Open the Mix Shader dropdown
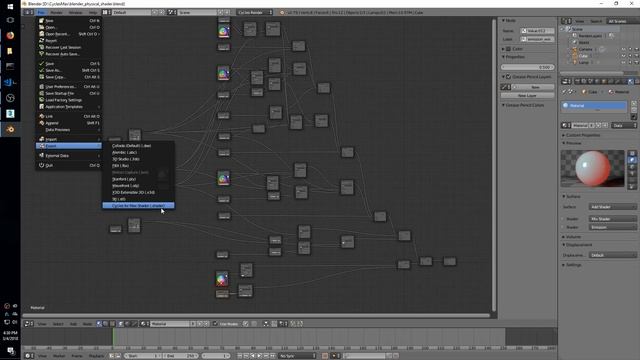This screenshot has height=360, width=640. point(612,219)
